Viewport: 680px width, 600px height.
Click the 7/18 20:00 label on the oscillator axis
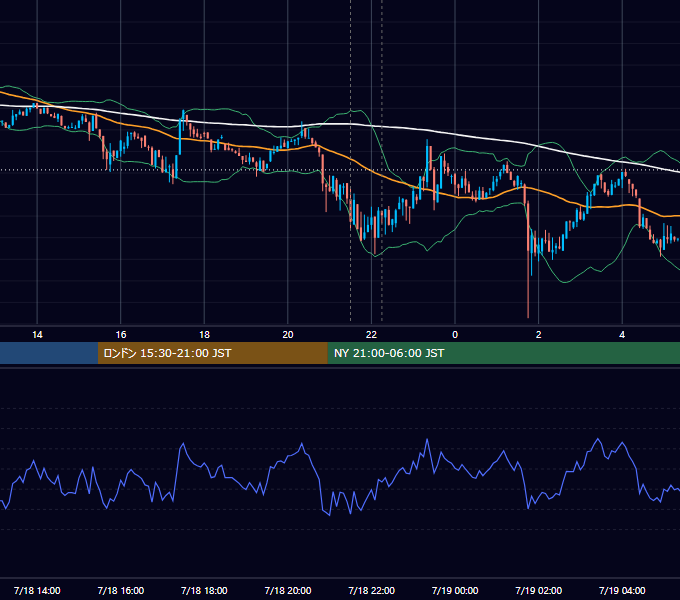click(x=288, y=590)
